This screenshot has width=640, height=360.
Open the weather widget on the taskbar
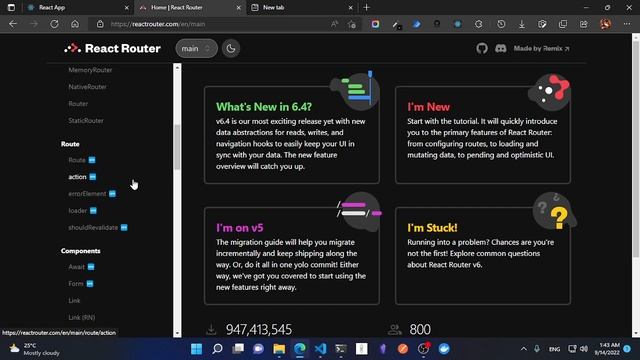[35, 349]
